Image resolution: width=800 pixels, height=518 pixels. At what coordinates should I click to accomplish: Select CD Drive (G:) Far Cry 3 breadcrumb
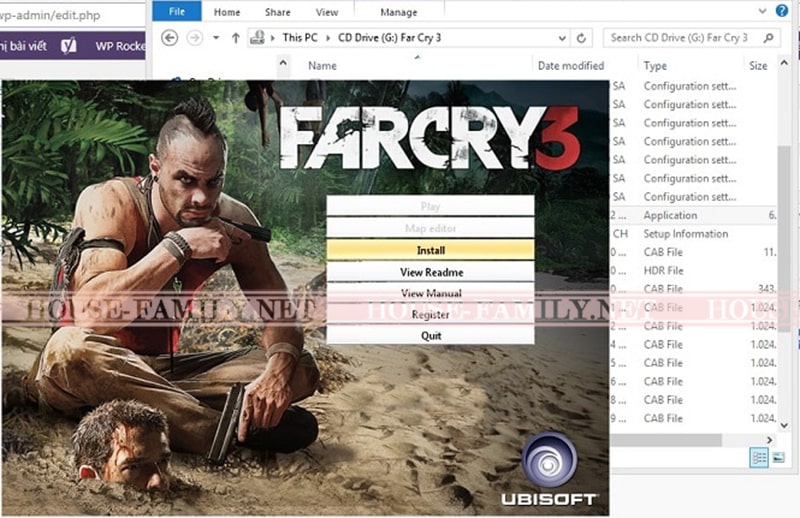[389, 38]
